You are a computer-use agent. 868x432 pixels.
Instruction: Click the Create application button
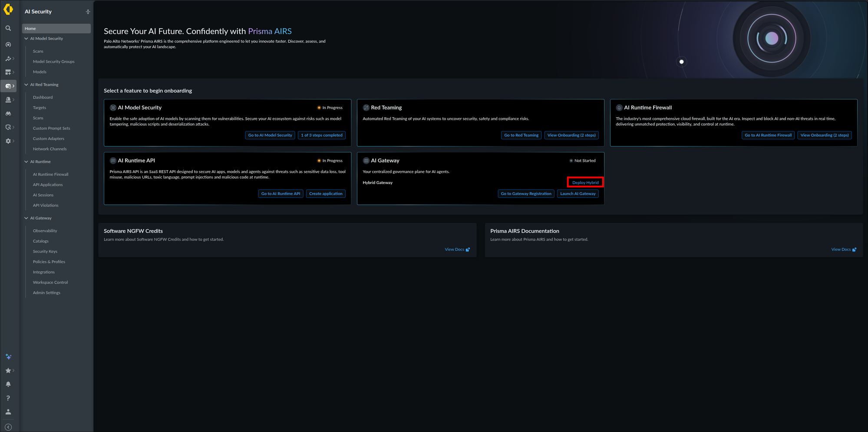click(326, 194)
